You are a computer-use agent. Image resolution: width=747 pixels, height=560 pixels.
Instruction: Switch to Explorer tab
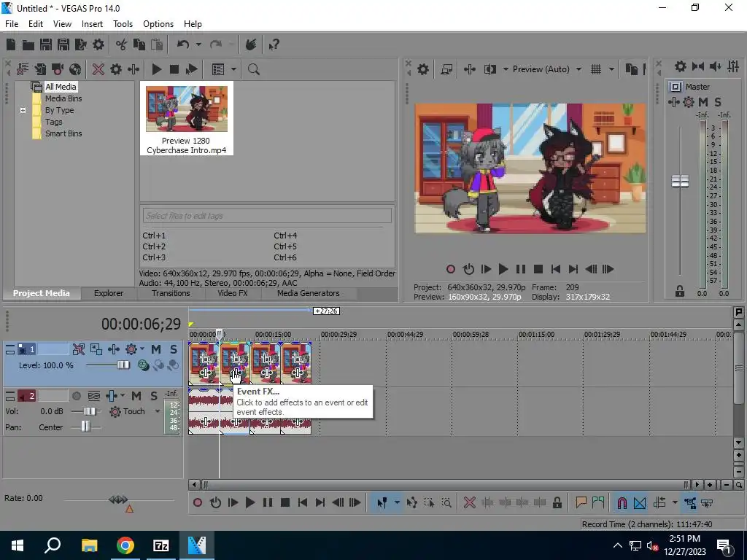click(109, 293)
